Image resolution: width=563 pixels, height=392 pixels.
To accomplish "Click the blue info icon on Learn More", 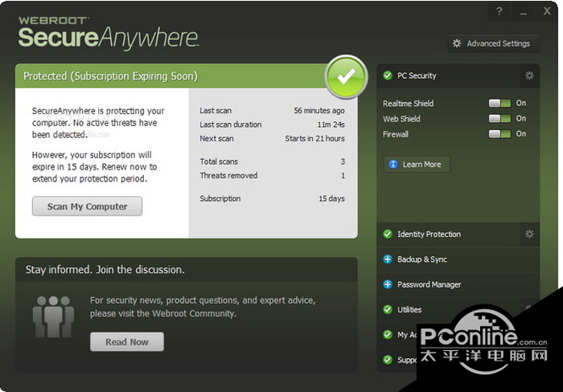I will [x=393, y=164].
